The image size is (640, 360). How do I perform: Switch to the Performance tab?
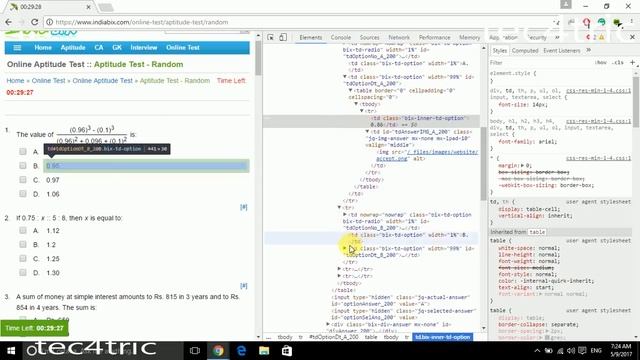434,38
